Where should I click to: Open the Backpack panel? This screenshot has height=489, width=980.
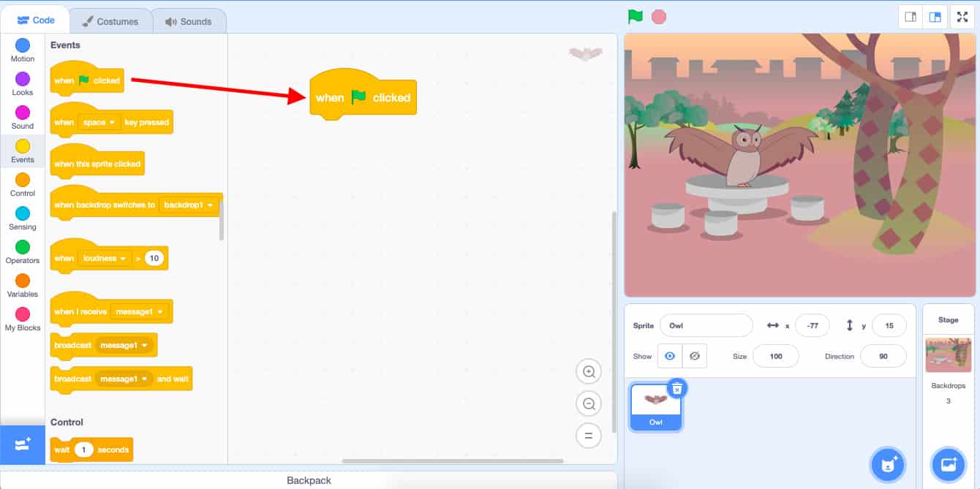[x=309, y=480]
